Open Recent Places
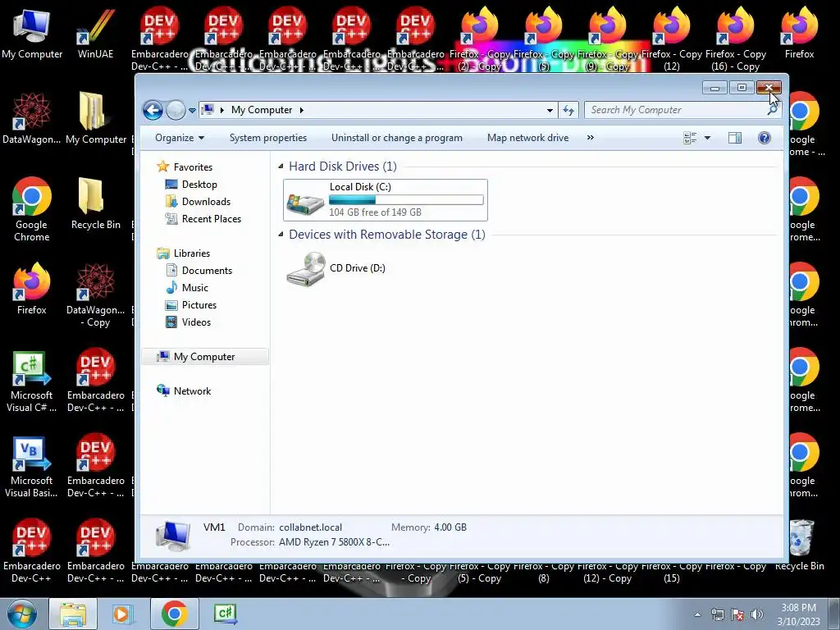840x630 pixels. tap(203, 218)
